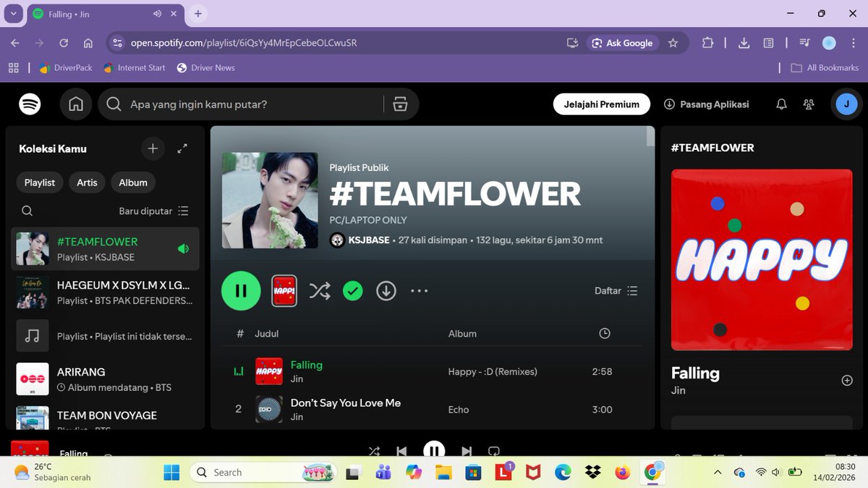Screen dimensions: 868x488
Task: Open the Chrome three-dot menu
Action: click(x=852, y=43)
